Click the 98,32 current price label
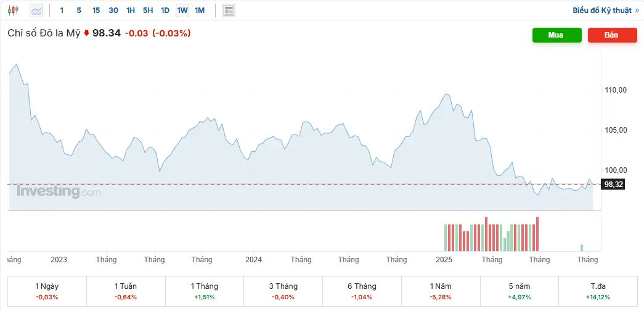The width and height of the screenshot is (644, 311). pyautogui.click(x=614, y=185)
